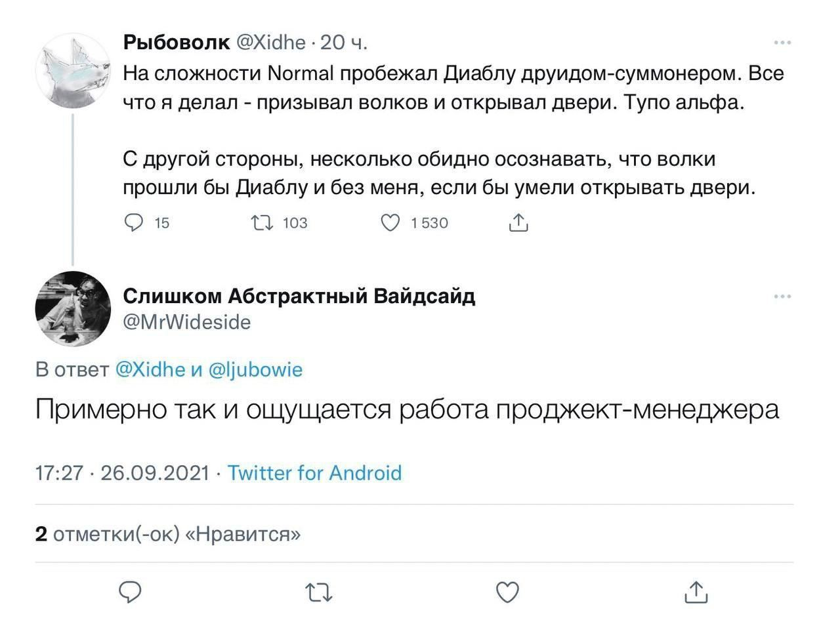Viewport: 840px width, 618px height.
Task: Click the reply icon below MrWideside's tweet
Action: [131, 591]
